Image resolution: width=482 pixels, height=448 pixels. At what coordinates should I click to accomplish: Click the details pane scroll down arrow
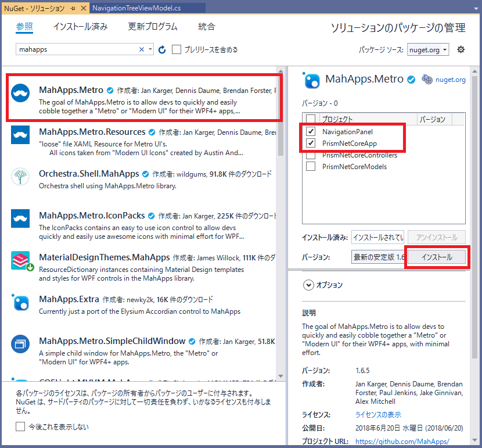(474, 440)
